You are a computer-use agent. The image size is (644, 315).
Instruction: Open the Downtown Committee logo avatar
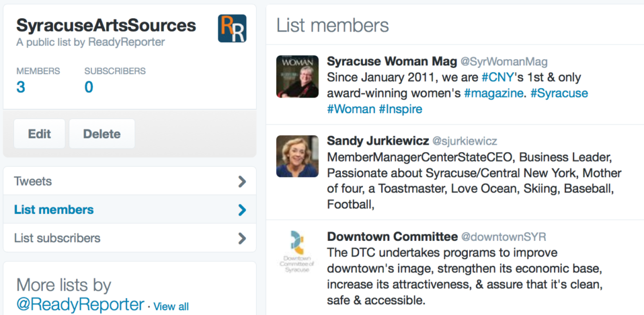(297, 251)
